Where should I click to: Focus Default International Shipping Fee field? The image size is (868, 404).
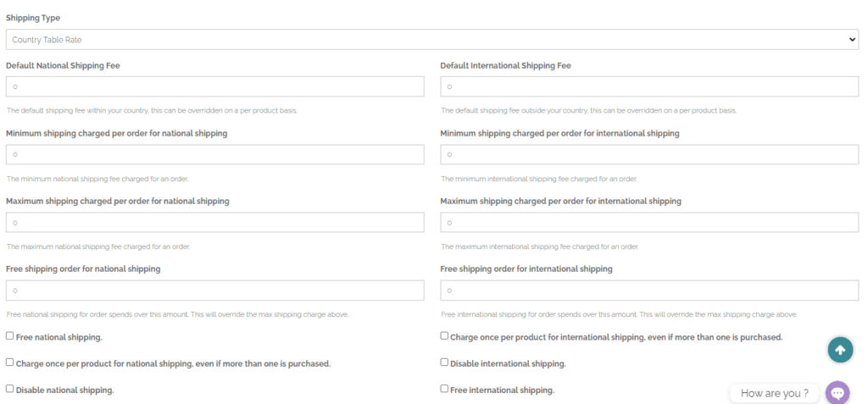649,87
